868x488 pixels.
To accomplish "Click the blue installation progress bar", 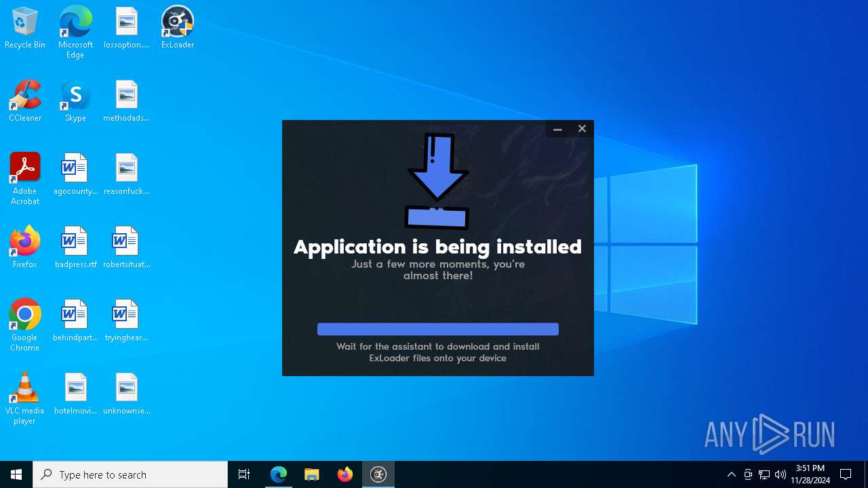I will (x=438, y=329).
